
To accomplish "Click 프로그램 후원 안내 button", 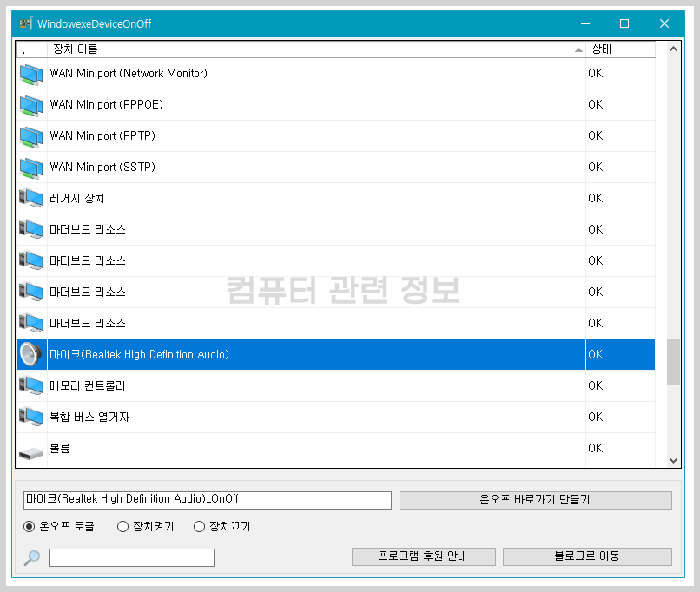I will (x=423, y=556).
